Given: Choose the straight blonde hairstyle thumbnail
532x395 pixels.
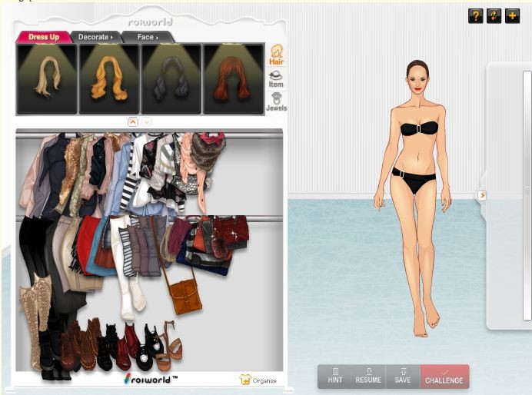Looking at the screenshot, I should click(x=47, y=79).
